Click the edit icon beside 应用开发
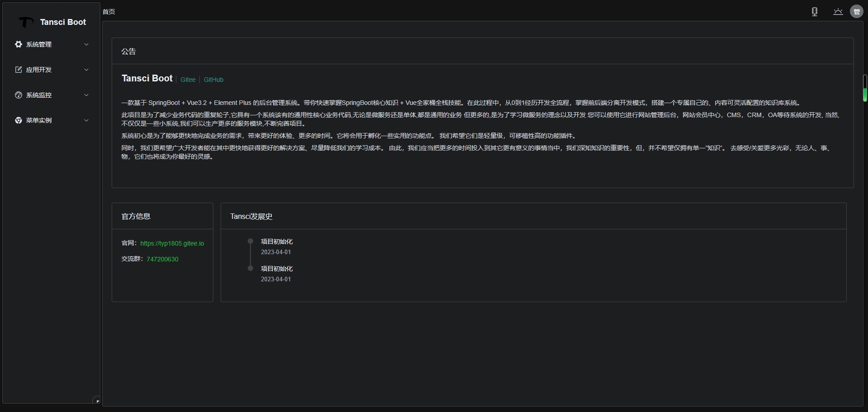The height and width of the screenshot is (412, 868). pos(19,70)
